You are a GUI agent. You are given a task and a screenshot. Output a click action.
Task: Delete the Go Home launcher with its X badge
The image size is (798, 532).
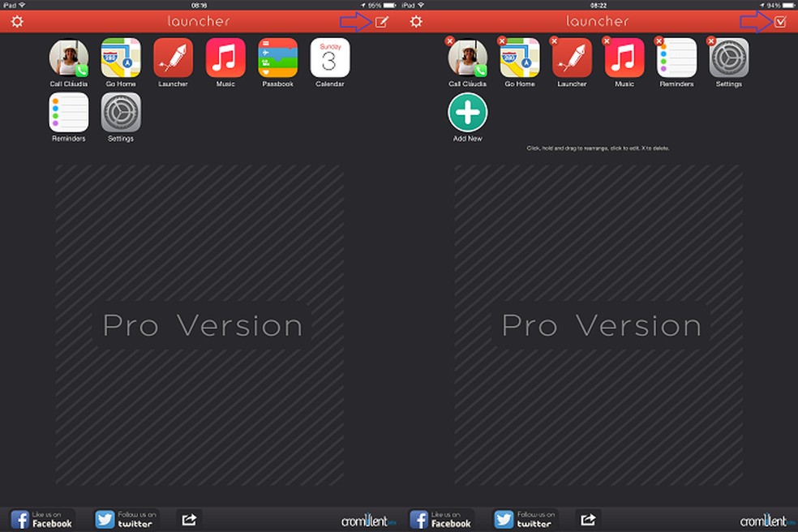coord(504,40)
